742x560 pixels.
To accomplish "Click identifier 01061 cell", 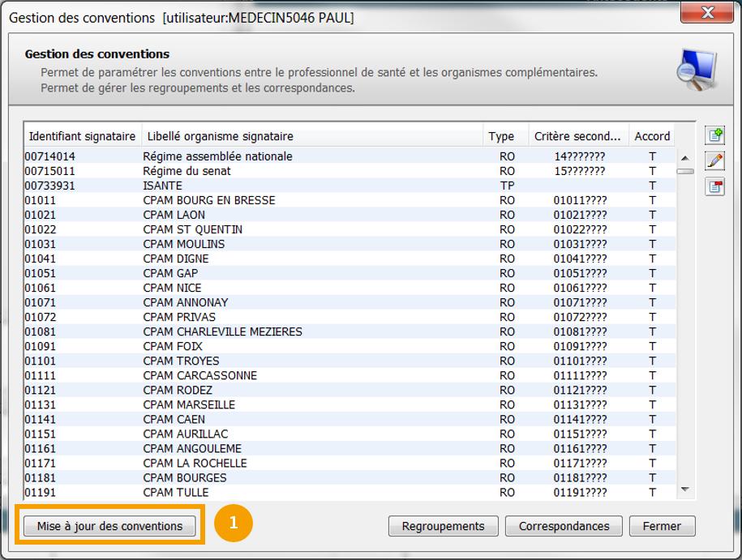I will (41, 288).
